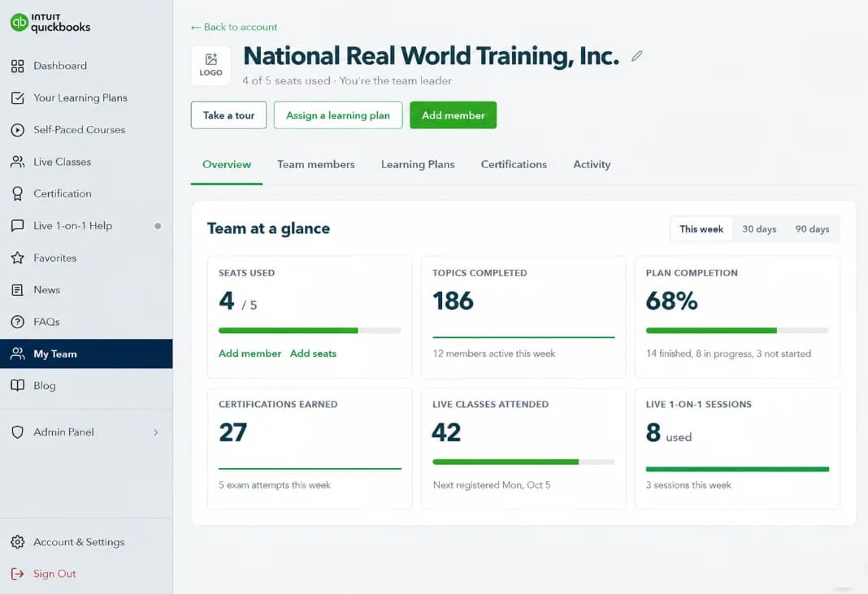Click the Live Classes Attended value 42
The height and width of the screenshot is (594, 868).
[446, 432]
